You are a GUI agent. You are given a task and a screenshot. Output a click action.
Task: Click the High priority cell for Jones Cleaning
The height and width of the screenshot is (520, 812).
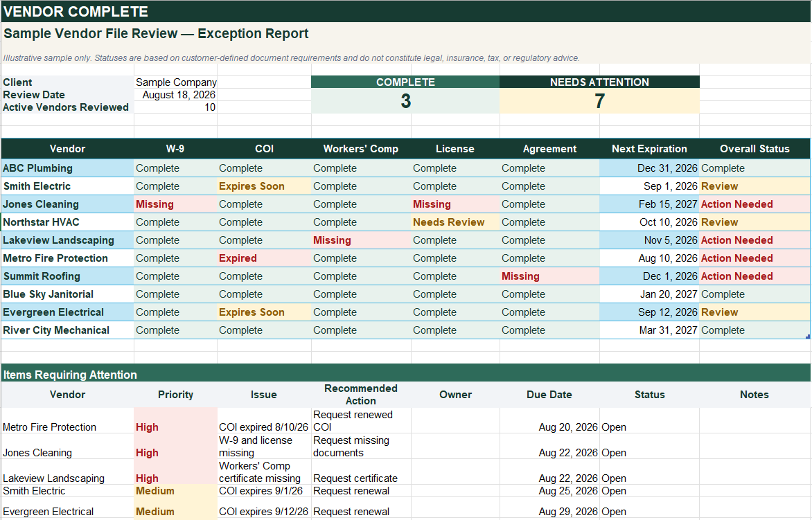coord(175,446)
